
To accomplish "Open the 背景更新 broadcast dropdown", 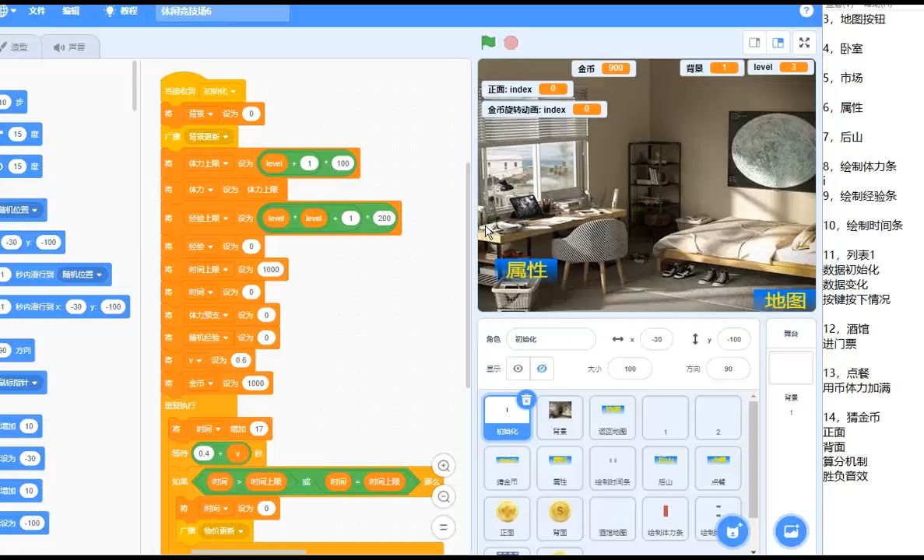I will 226,137.
